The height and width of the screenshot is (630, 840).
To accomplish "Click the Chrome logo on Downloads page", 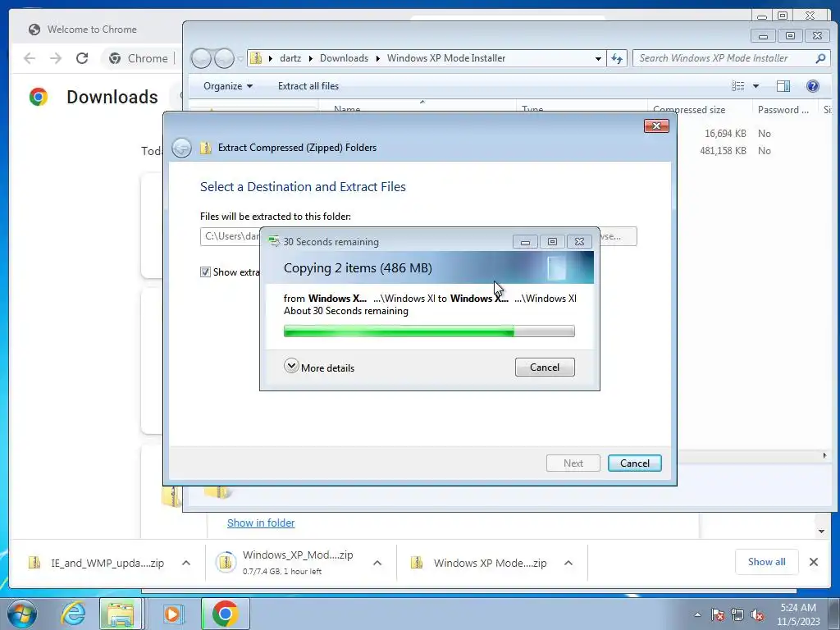I will [x=39, y=97].
